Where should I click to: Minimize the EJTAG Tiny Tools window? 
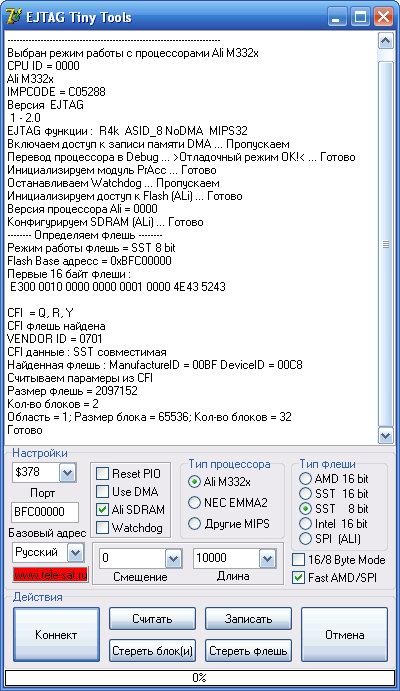pyautogui.click(x=337, y=17)
